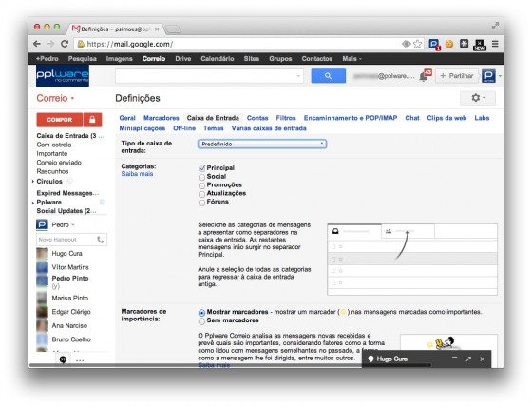
Task: Open Várias caixas de entrada tab
Action: 269,128
